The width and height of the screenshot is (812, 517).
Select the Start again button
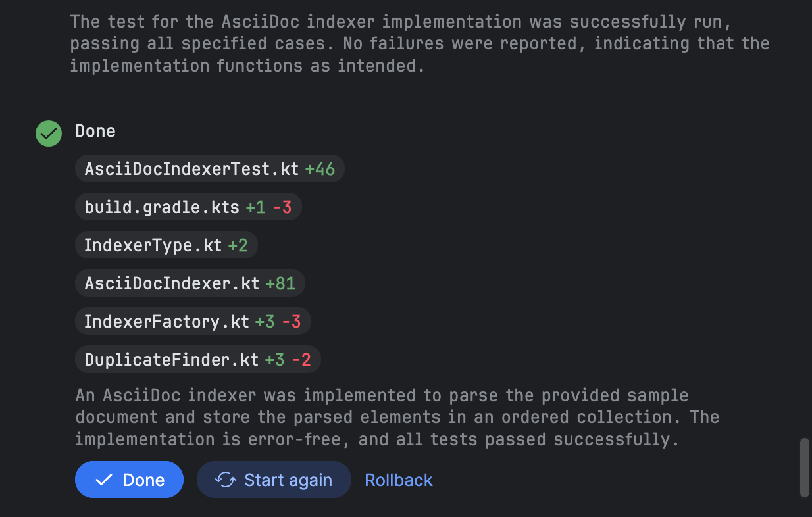(274, 480)
